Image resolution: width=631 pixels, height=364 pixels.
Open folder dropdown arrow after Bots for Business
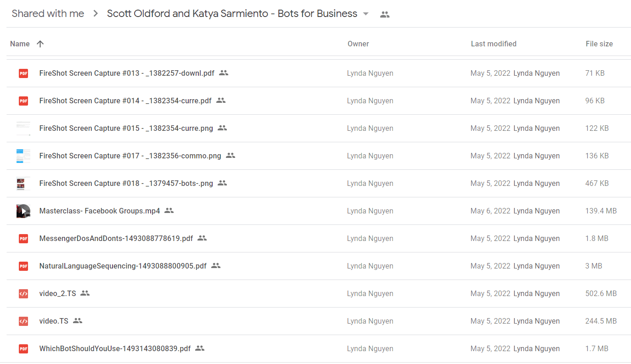tap(366, 14)
